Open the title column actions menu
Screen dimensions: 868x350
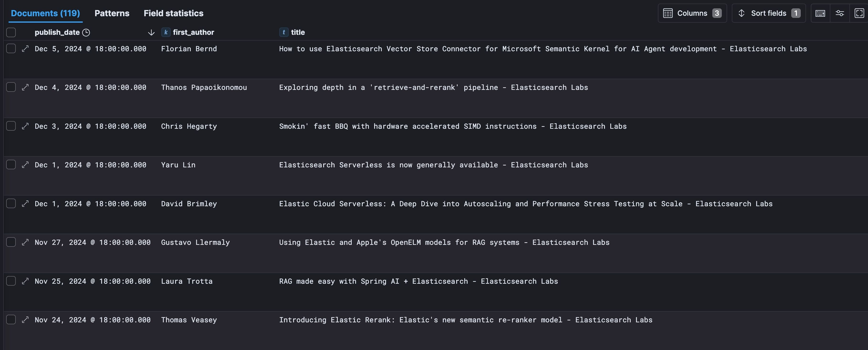pyautogui.click(x=298, y=32)
